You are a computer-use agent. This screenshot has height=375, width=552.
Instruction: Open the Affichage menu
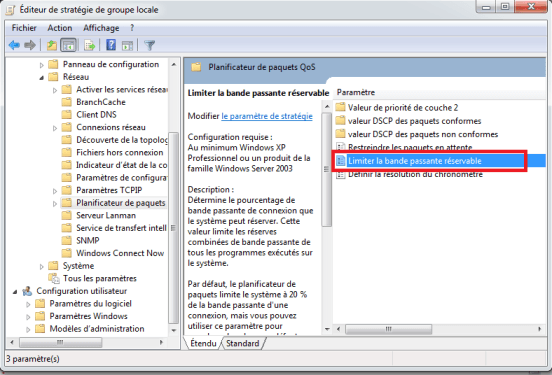(101, 28)
